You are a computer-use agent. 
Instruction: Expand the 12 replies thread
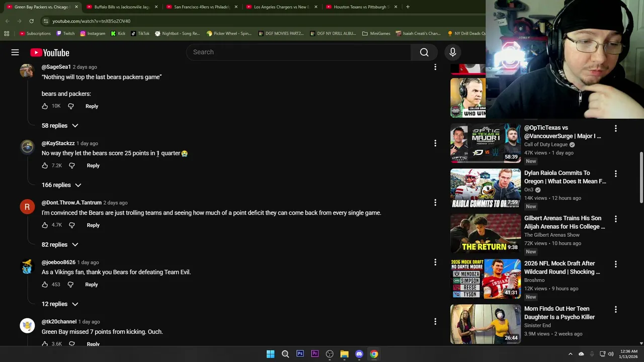click(60, 304)
